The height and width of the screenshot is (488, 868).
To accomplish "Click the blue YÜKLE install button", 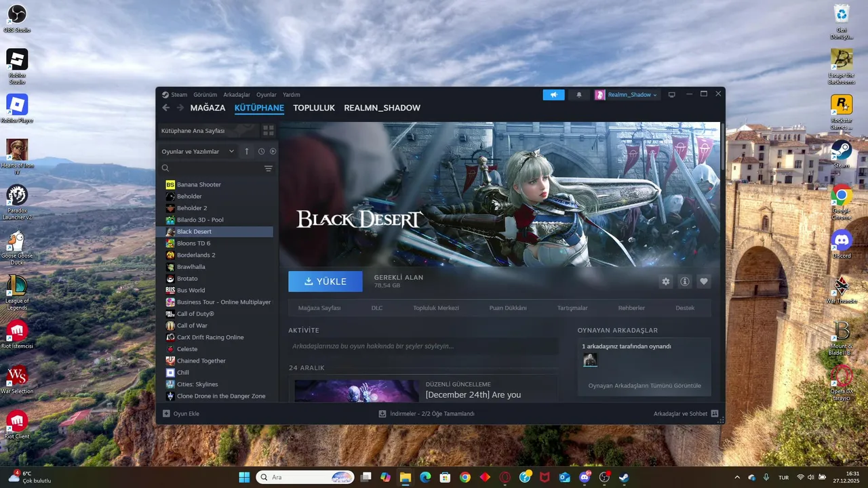I will tap(325, 281).
